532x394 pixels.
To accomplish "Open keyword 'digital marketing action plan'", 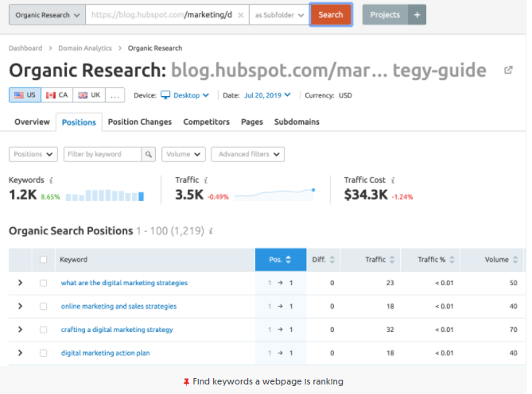I will 105,353.
